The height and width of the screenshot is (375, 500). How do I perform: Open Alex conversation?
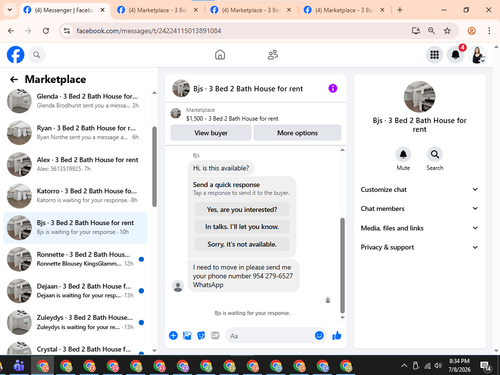coord(75,164)
